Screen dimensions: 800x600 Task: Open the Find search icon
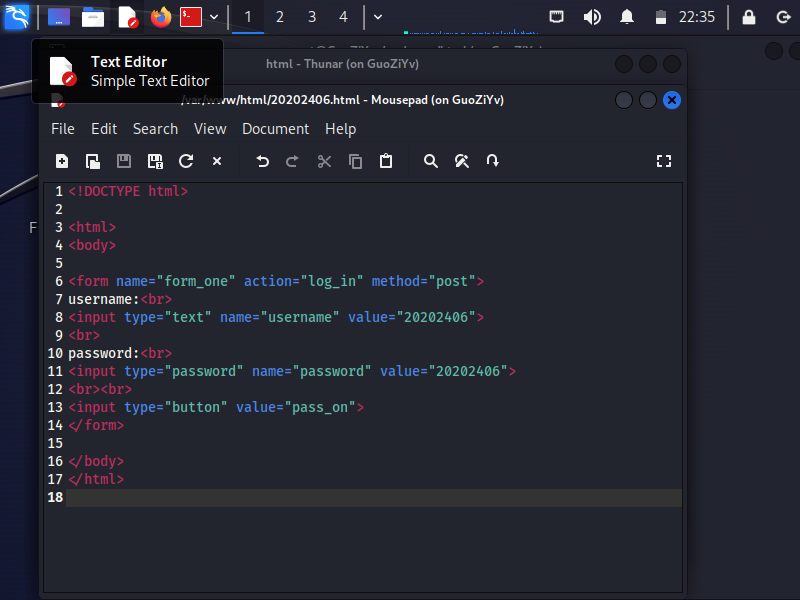[431, 161]
